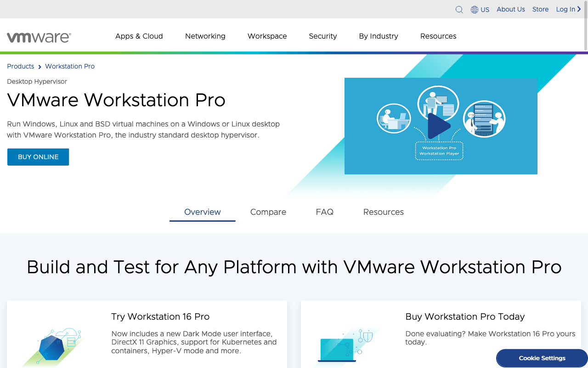Click the VMware logo

39,37
